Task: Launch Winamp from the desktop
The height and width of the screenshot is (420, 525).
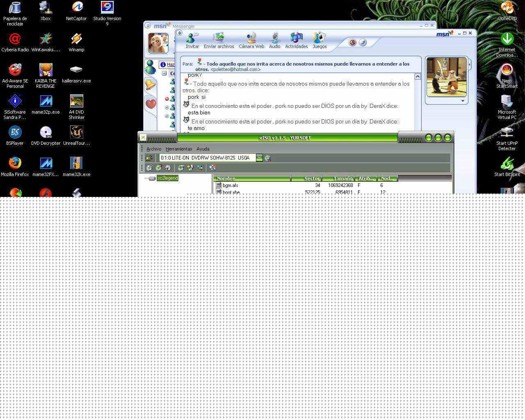Action: [76, 42]
